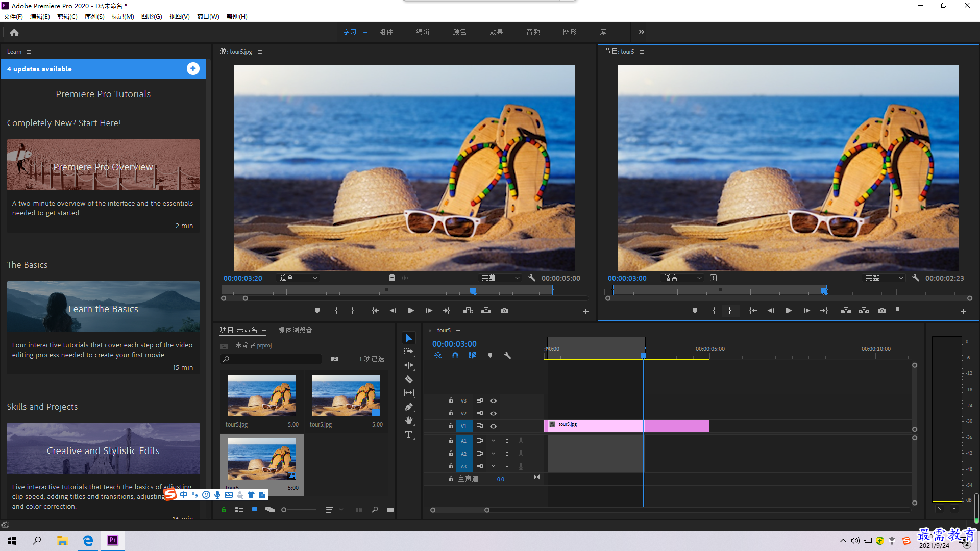
Task: Adjust project panel thumbnail zoom slider
Action: tap(299, 510)
